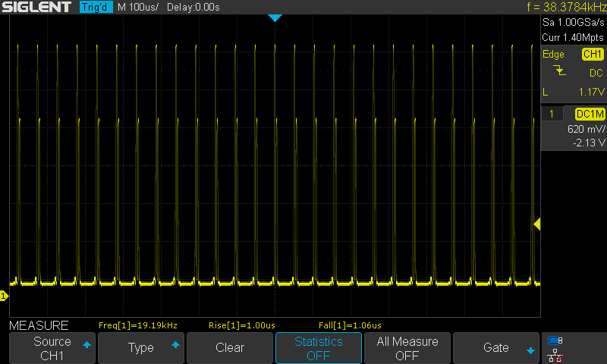
Task: Click the trigger level 1.17V value
Action: coord(592,92)
